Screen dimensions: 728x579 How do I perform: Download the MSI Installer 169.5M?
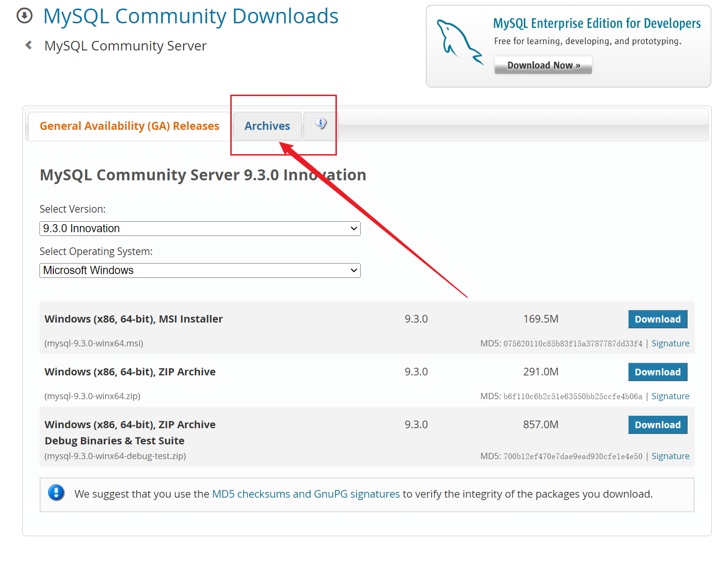[x=658, y=319]
